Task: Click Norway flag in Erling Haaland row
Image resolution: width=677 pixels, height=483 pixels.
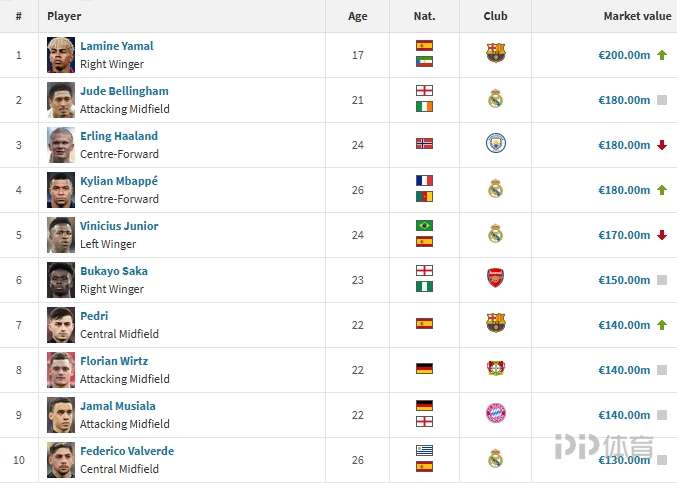Action: coord(424,143)
